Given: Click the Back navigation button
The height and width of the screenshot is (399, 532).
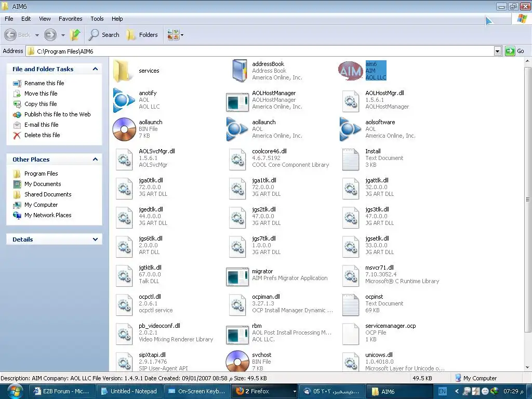Looking at the screenshot, I should tap(18, 35).
